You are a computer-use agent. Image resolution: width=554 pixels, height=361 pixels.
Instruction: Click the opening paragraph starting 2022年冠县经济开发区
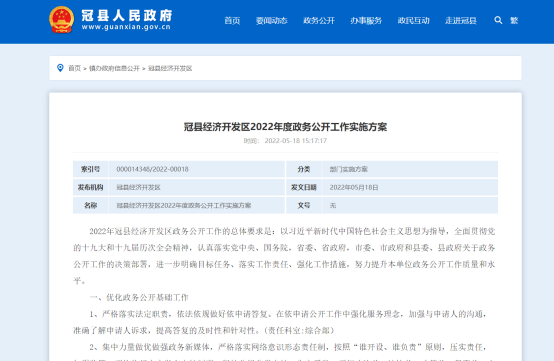[x=284, y=256]
